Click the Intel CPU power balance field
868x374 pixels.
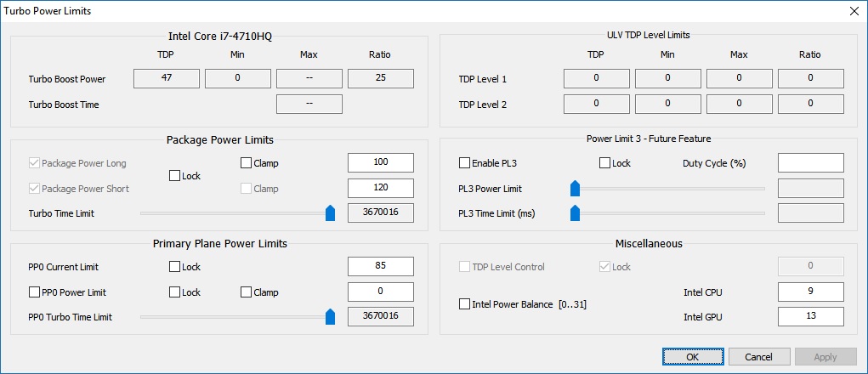[810, 292]
